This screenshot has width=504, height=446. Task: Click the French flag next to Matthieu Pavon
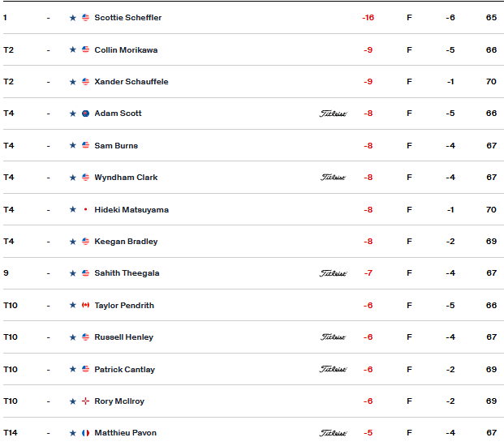tap(85, 433)
